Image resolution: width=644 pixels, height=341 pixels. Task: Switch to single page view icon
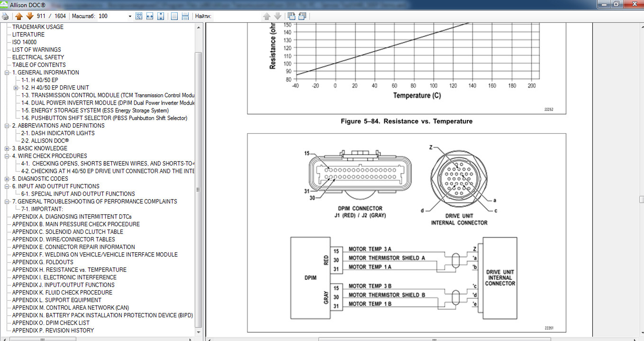pos(174,16)
